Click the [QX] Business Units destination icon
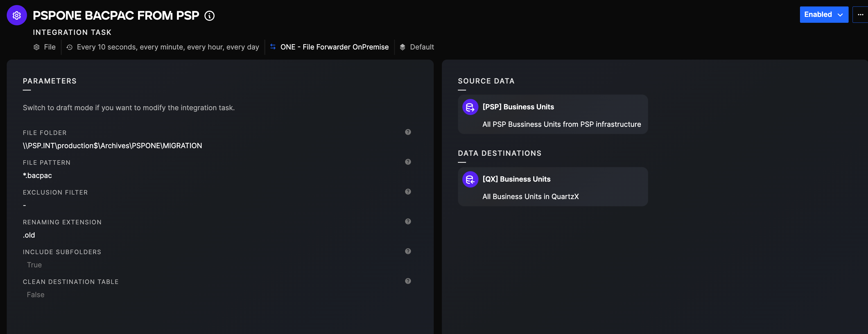Viewport: 868px width, 334px height. click(470, 179)
